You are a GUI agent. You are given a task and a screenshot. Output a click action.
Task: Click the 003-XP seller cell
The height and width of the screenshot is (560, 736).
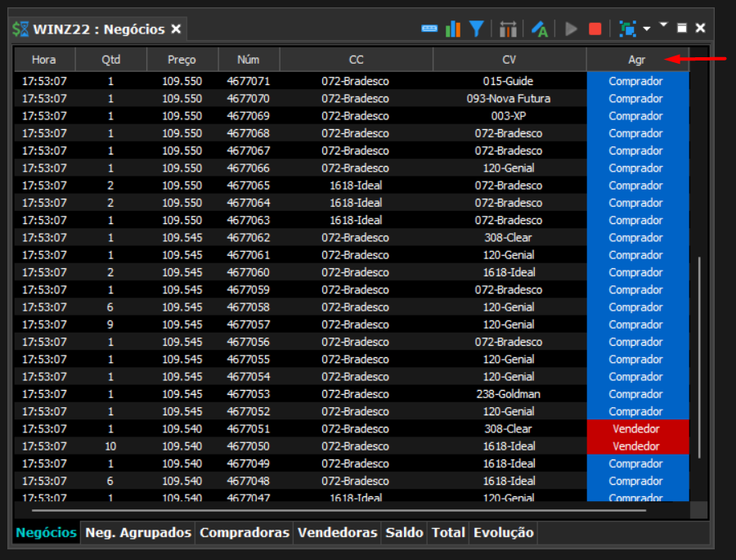(509, 116)
